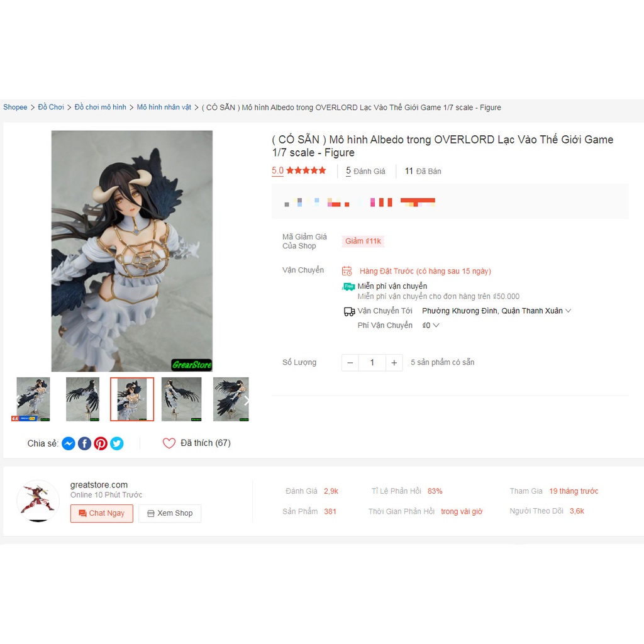Screen dimensions: 644x644
Task: Share product on Twitter icon
Action: tap(116, 443)
